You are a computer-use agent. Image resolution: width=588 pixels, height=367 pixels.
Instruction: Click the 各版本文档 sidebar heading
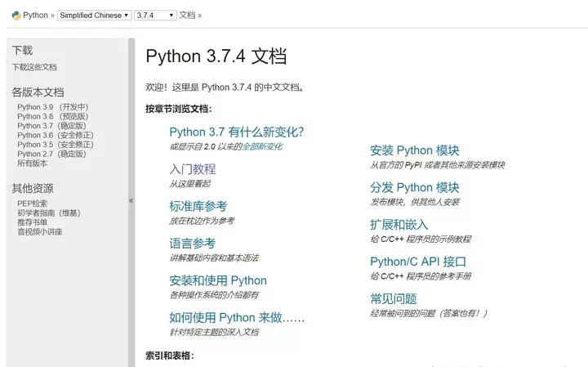coord(38,92)
